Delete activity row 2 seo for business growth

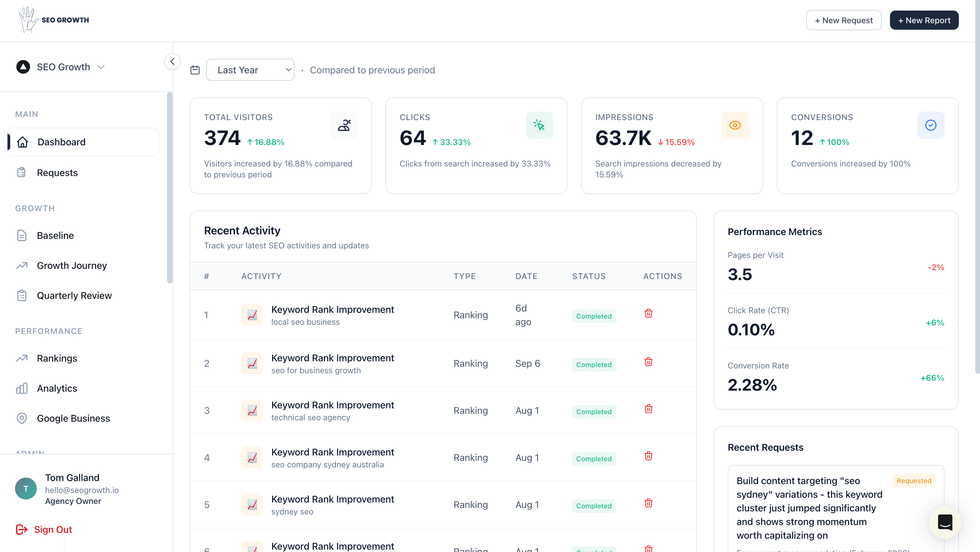(649, 362)
